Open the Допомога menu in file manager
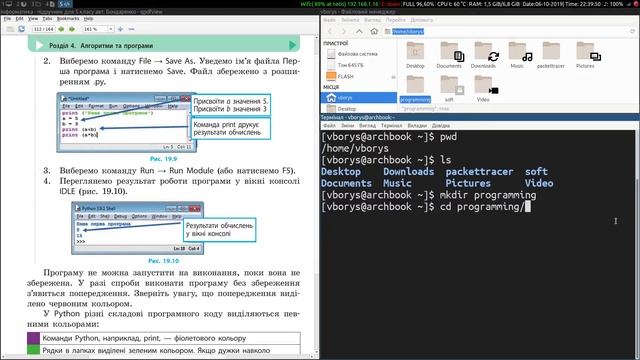Image resolution: width=640 pixels, height=360 pixels. pos(422,20)
